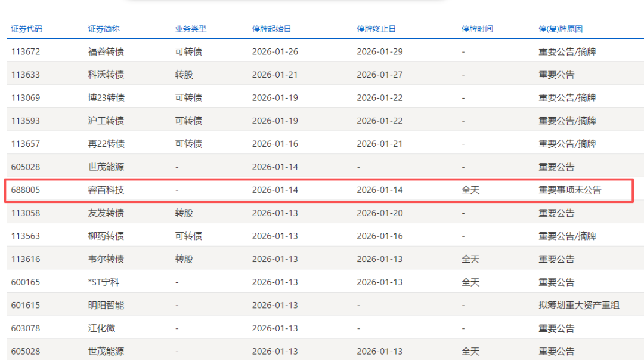Screen dimensions: 644x360
Task: Click the 证券代码 column header
Action: tap(25, 28)
